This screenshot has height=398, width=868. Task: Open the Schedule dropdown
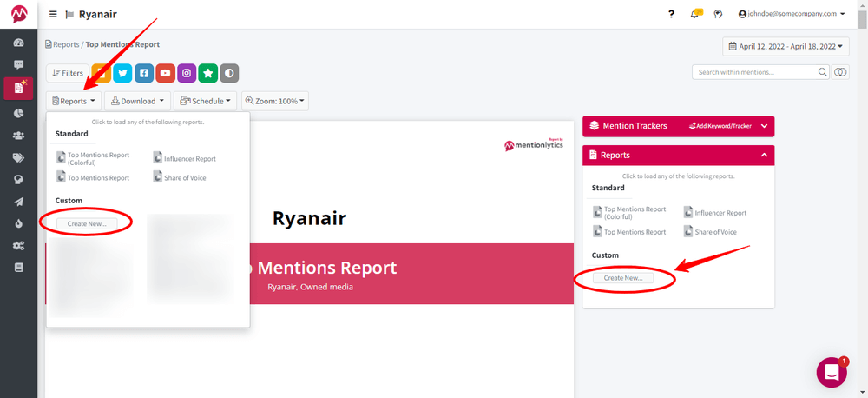(206, 101)
